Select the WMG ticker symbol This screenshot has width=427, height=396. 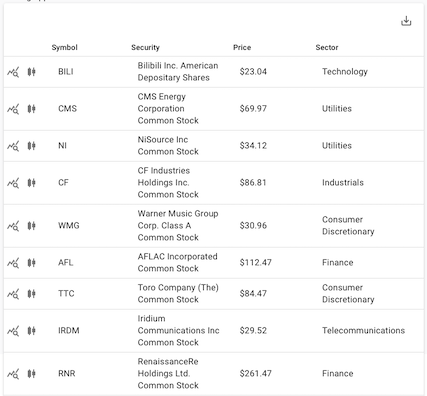(x=69, y=226)
